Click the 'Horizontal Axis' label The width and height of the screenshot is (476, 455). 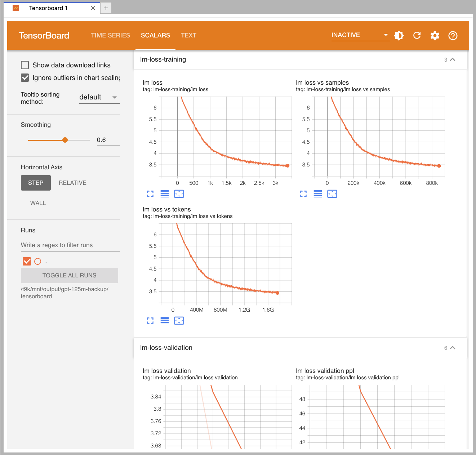[41, 167]
